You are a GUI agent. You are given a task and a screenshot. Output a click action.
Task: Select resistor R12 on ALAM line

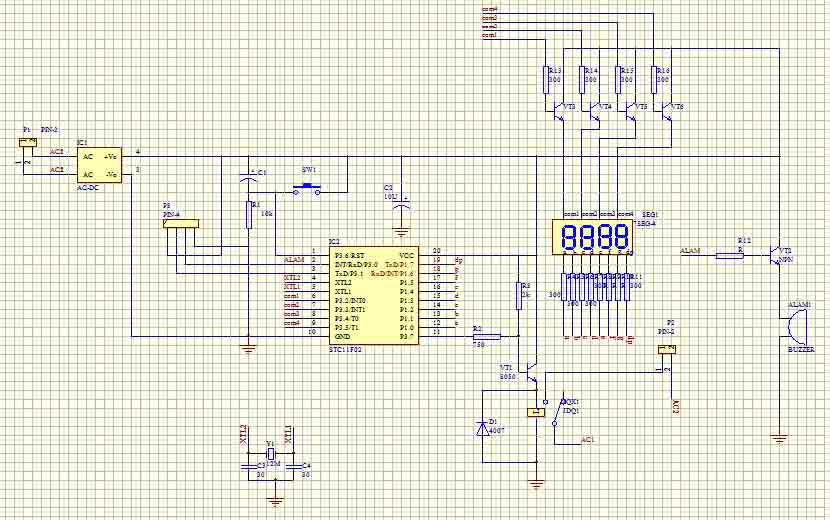[729, 256]
